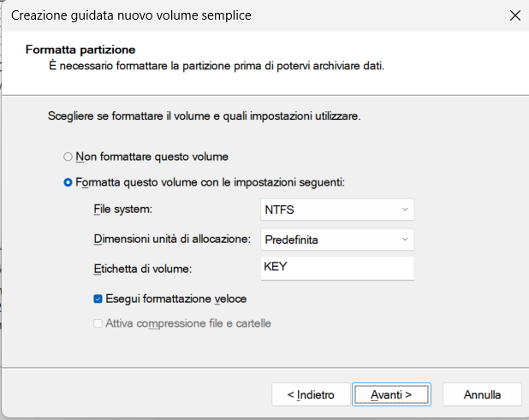Click the volume label field containing KEY
Viewport: 529px width, 420px height.
coord(337,269)
